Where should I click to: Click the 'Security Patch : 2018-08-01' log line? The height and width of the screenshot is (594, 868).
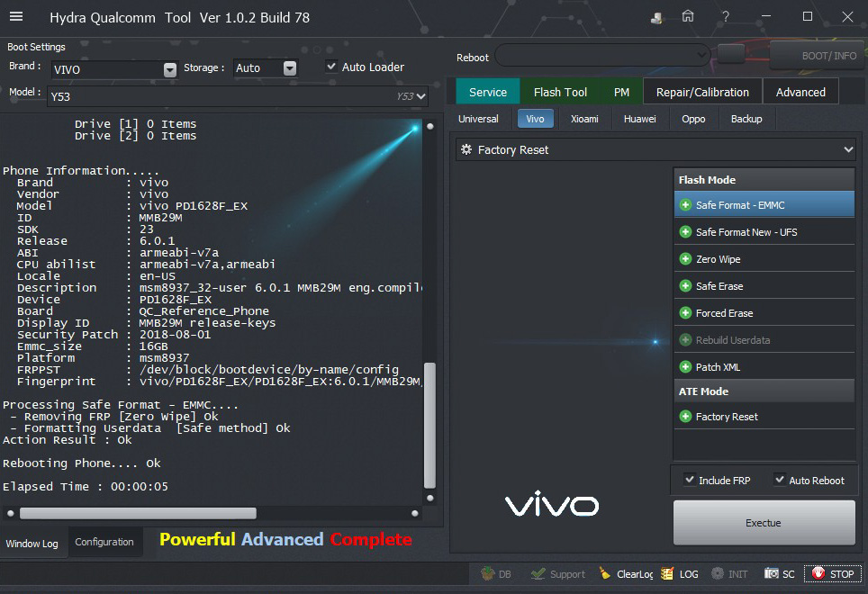coord(113,335)
